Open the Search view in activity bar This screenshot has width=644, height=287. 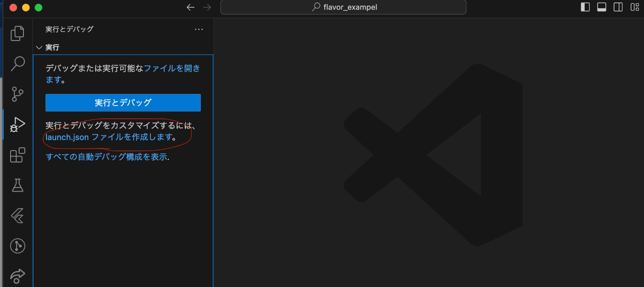(17, 64)
